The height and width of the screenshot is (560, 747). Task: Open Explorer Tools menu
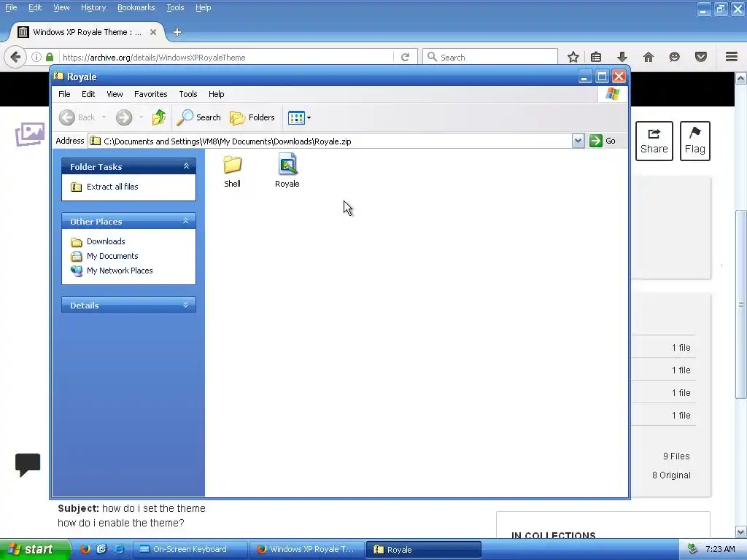(188, 94)
